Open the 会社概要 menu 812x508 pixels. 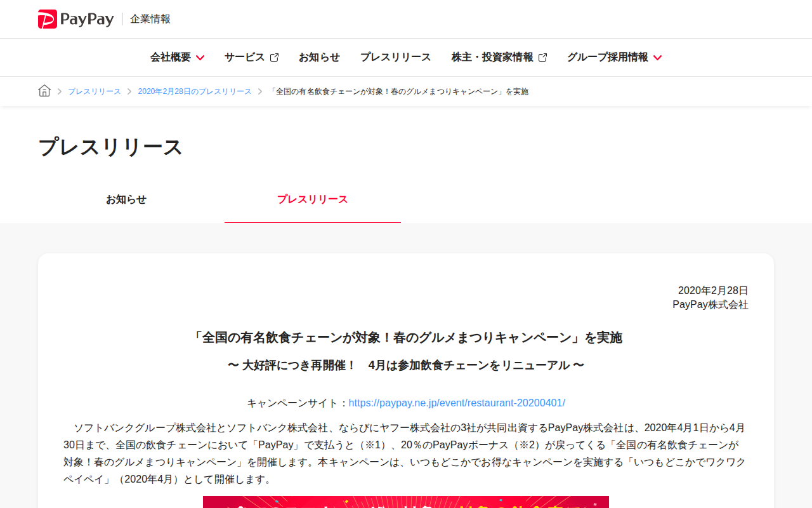click(x=171, y=57)
